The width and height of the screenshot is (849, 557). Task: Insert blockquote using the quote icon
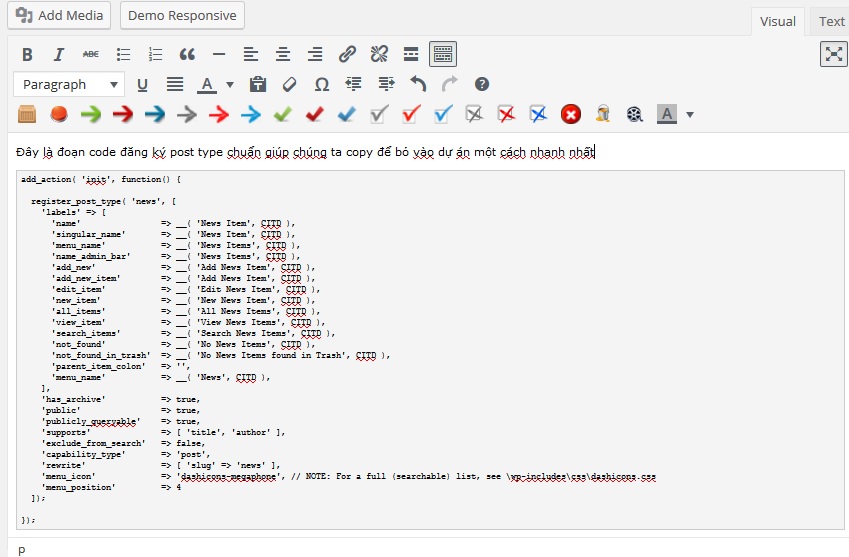187,54
